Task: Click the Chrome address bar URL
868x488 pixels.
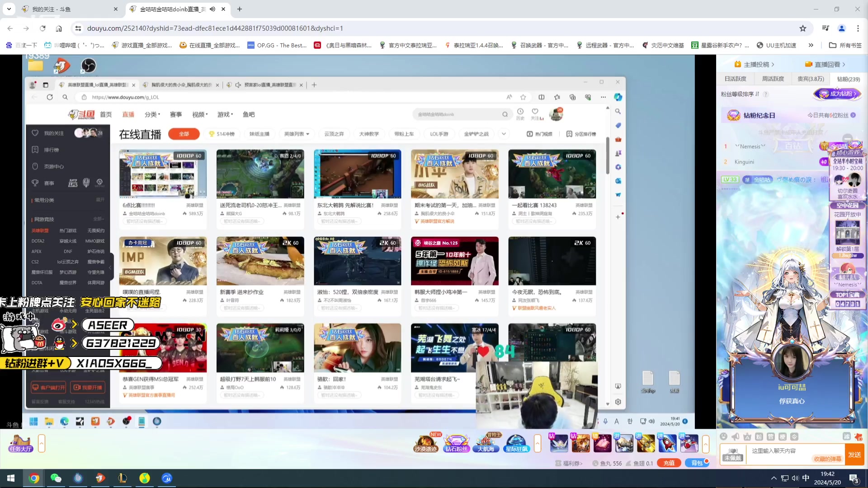Action: tap(215, 28)
